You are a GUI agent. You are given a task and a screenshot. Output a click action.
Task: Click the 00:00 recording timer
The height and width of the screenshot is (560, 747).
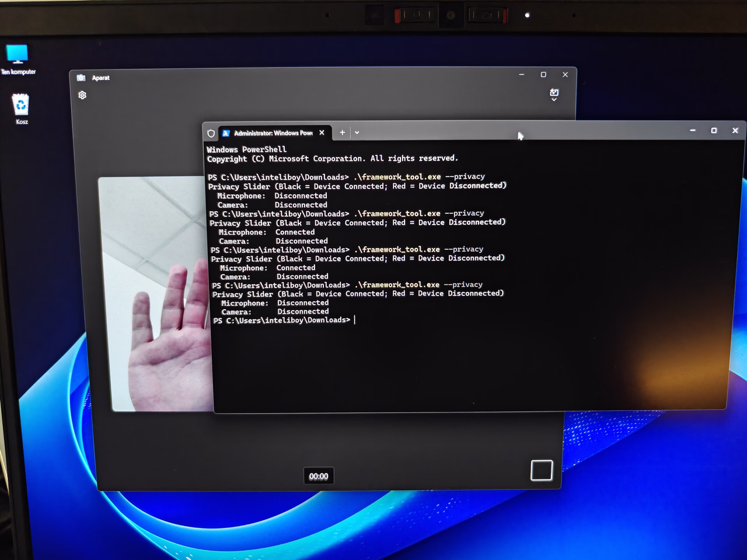[319, 476]
